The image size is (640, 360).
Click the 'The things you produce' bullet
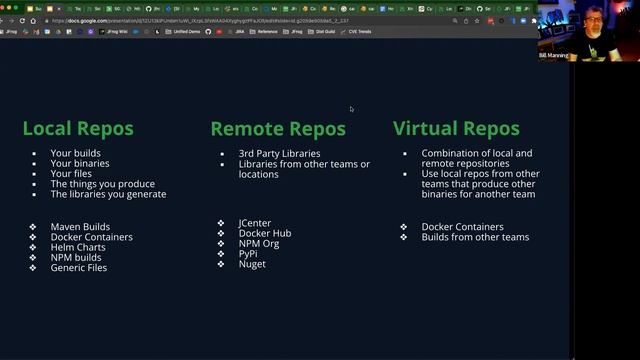tap(103, 184)
